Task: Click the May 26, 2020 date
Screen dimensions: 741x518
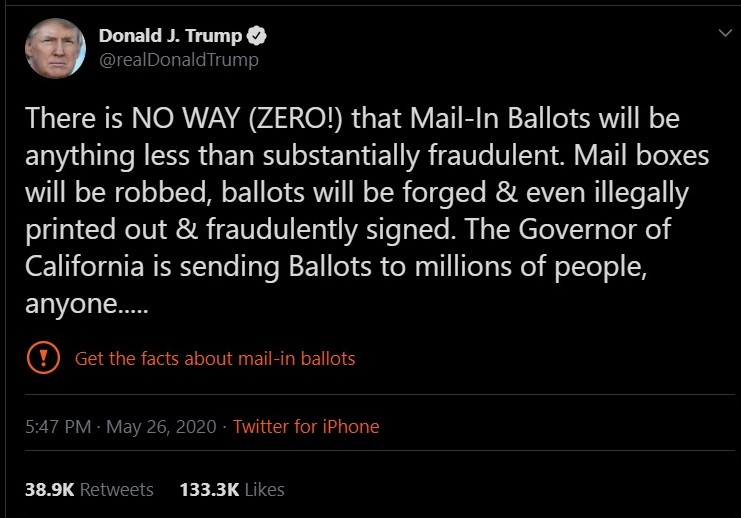Action: [x=161, y=426]
